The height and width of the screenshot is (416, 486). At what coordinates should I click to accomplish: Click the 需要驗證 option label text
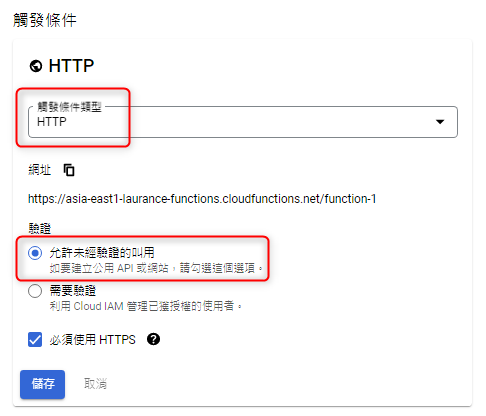point(73,291)
